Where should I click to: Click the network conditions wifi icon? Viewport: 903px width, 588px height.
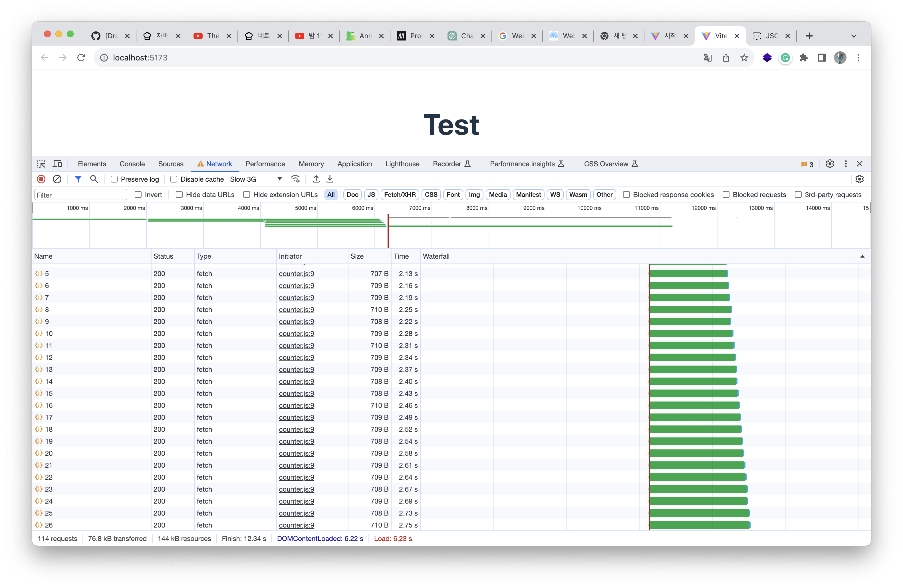pyautogui.click(x=296, y=179)
